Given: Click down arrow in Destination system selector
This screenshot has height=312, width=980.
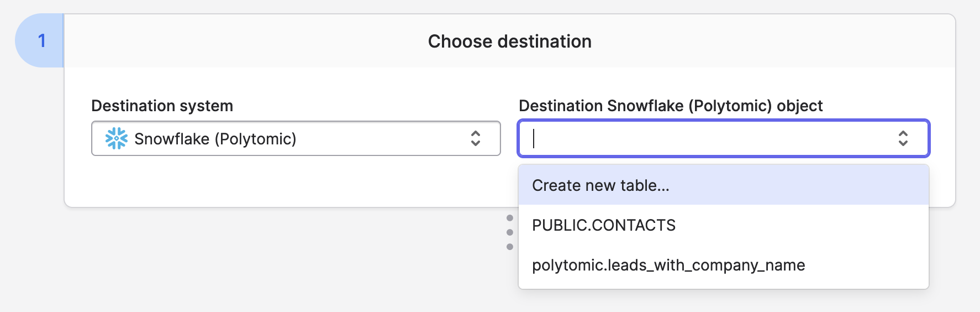Looking at the screenshot, I should (x=476, y=143).
